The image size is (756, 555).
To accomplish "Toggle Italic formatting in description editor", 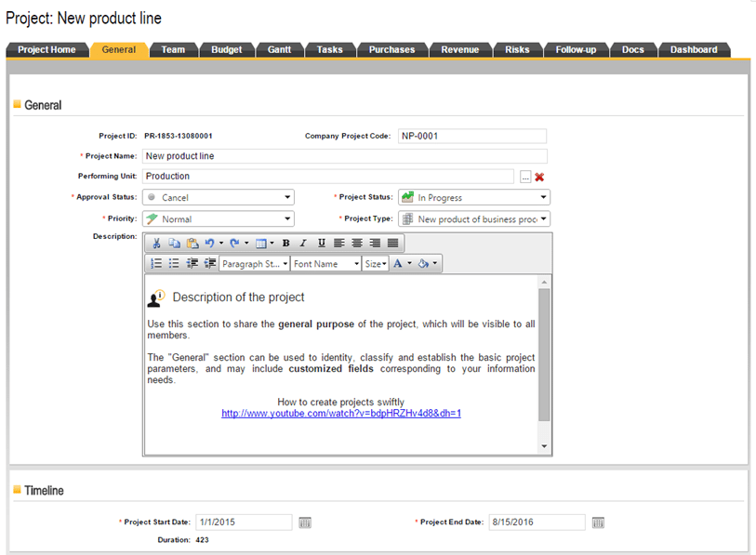I will click(x=303, y=244).
